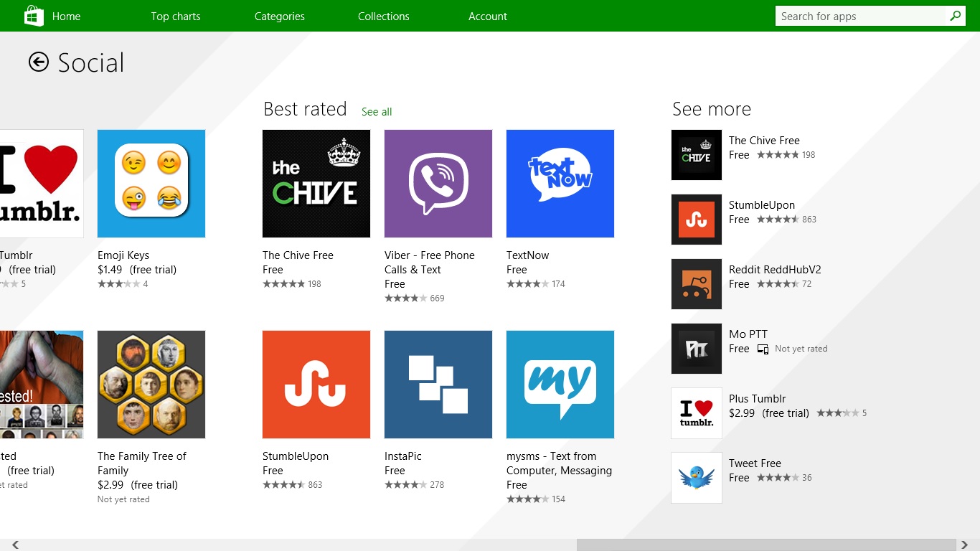Open the mysms app tile
The width and height of the screenshot is (980, 551).
point(560,385)
